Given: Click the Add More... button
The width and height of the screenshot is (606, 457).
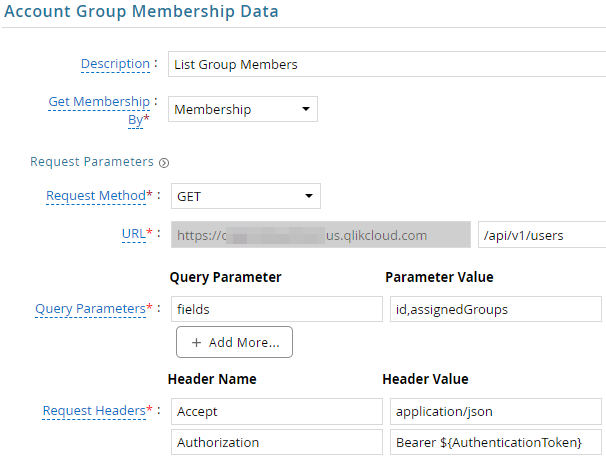Looking at the screenshot, I should (x=234, y=342).
